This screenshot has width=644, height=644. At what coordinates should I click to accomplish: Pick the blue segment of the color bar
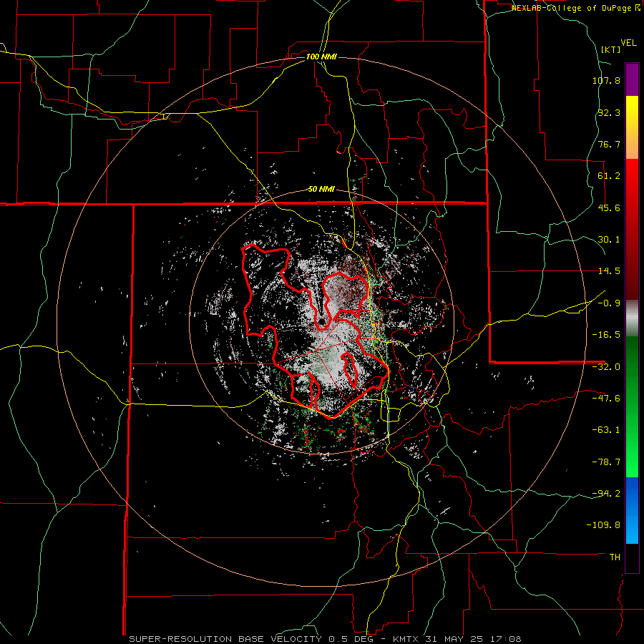632,510
